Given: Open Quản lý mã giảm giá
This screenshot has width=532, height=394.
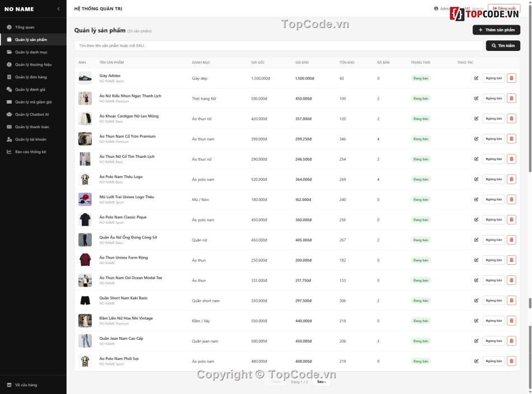Looking at the screenshot, I should (33, 102).
